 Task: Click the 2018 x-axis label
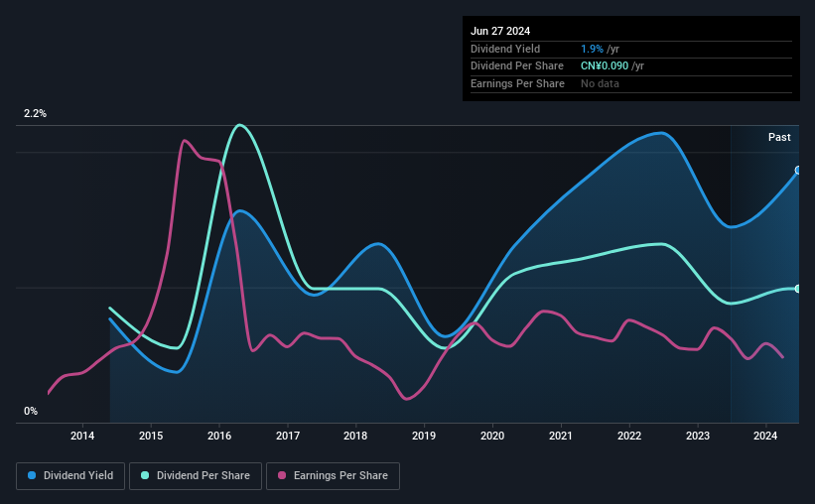tap(355, 436)
